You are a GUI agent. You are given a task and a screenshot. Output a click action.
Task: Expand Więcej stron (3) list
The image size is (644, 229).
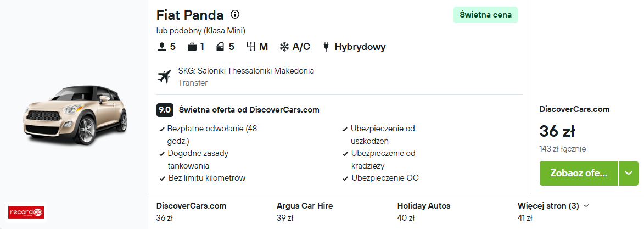(553, 206)
